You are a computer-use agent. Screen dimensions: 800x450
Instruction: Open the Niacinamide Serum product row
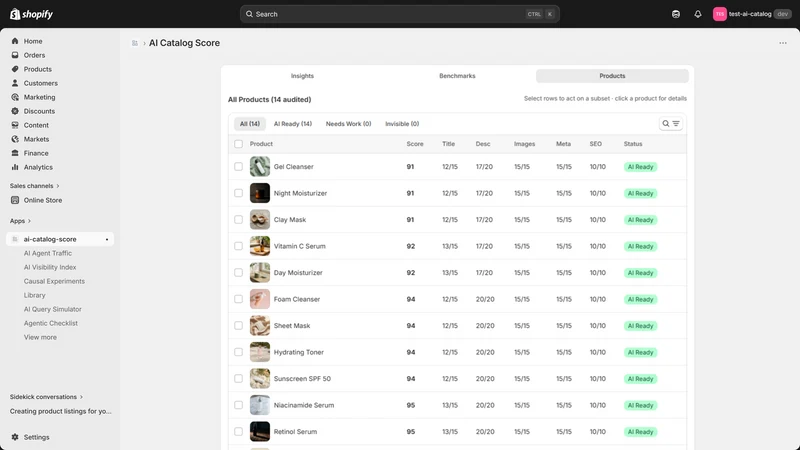tap(457, 405)
